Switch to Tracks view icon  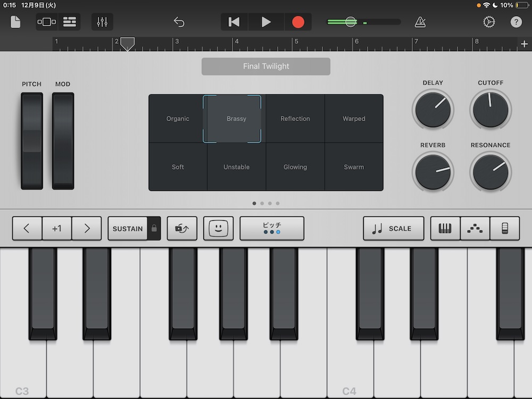pyautogui.click(x=70, y=22)
